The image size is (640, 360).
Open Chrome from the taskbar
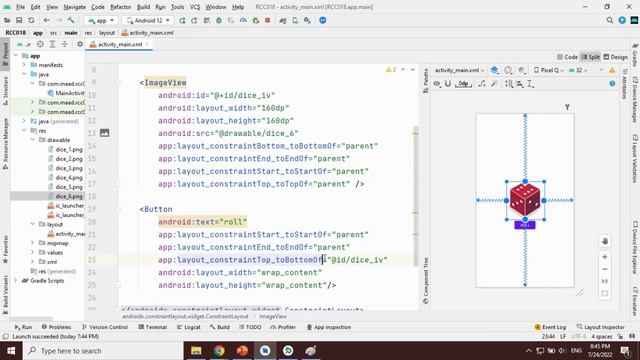click(x=219, y=351)
